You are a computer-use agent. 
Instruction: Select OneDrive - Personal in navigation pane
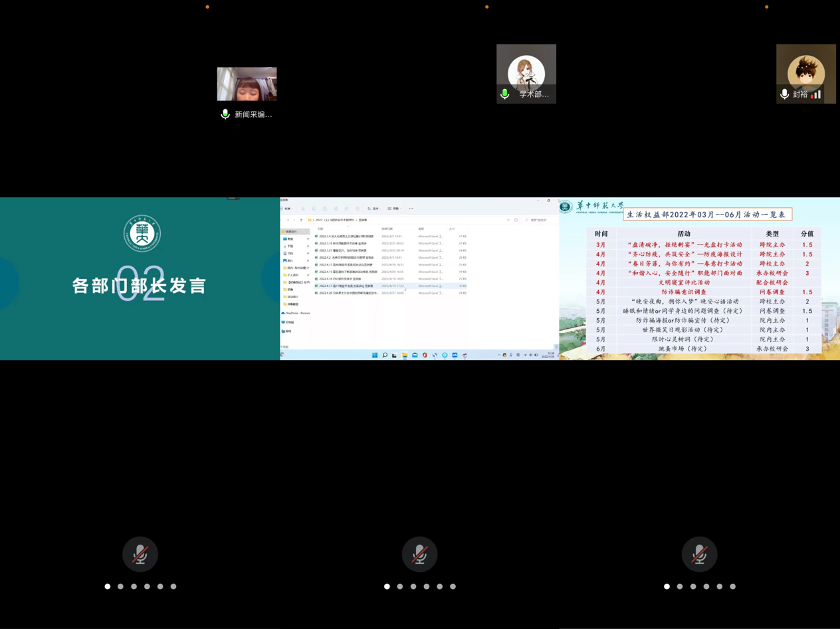[296, 313]
